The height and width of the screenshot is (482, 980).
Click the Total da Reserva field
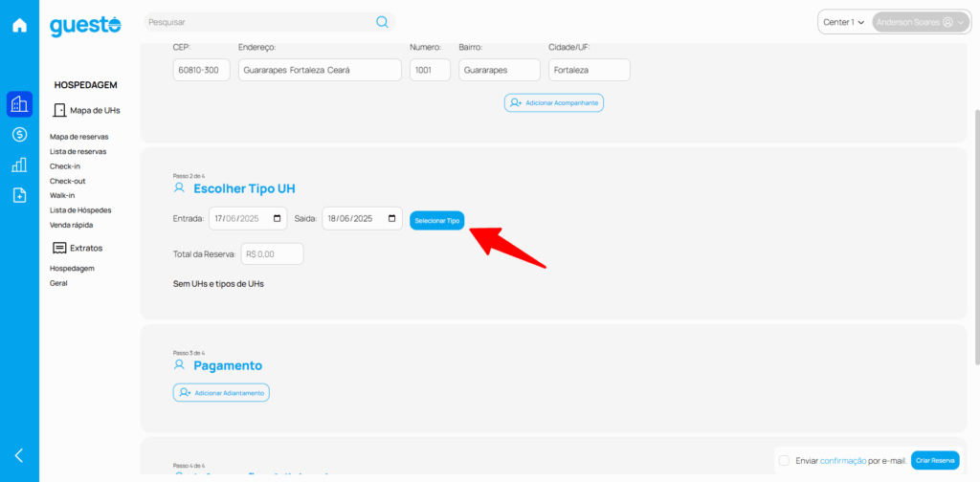tap(272, 254)
